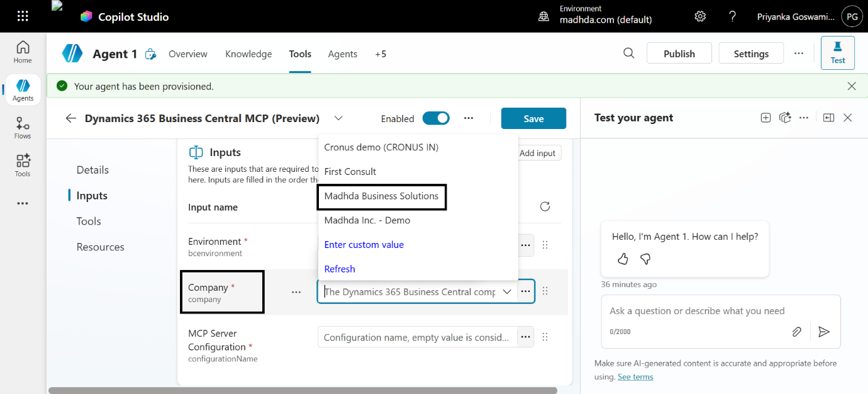Image resolution: width=868 pixels, height=394 pixels.
Task: Switch to the Knowledge tab
Action: 248,54
